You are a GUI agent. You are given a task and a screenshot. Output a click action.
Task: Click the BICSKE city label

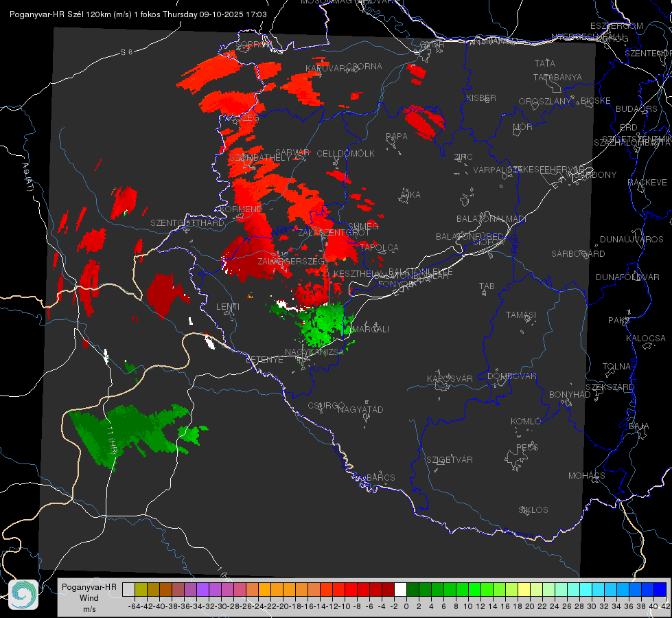[596, 100]
